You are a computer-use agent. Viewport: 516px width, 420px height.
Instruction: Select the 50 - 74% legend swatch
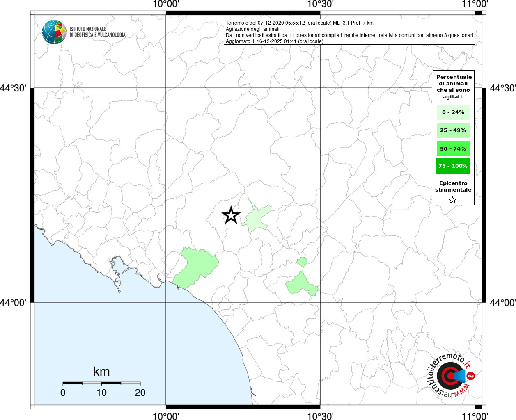click(453, 148)
